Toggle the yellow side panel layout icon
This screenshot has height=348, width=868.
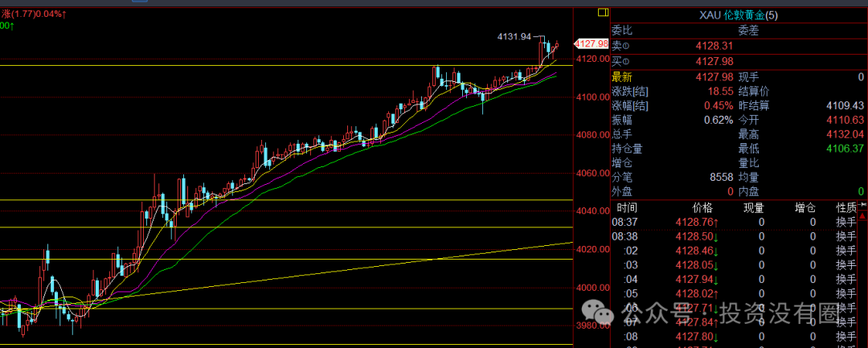[604, 13]
